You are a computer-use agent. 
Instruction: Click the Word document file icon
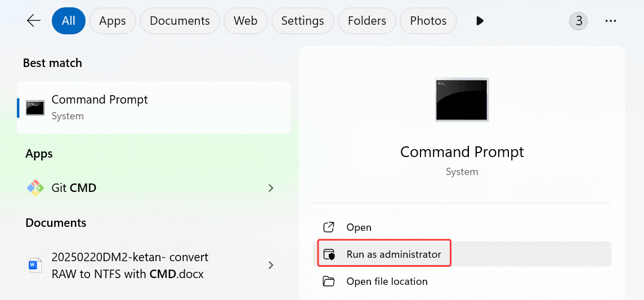tap(35, 265)
